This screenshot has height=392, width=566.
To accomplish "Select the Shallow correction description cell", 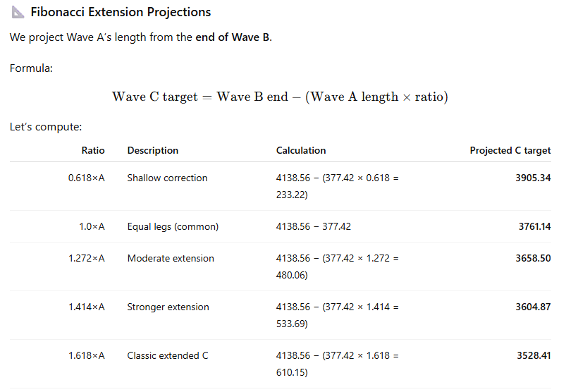I will [167, 178].
